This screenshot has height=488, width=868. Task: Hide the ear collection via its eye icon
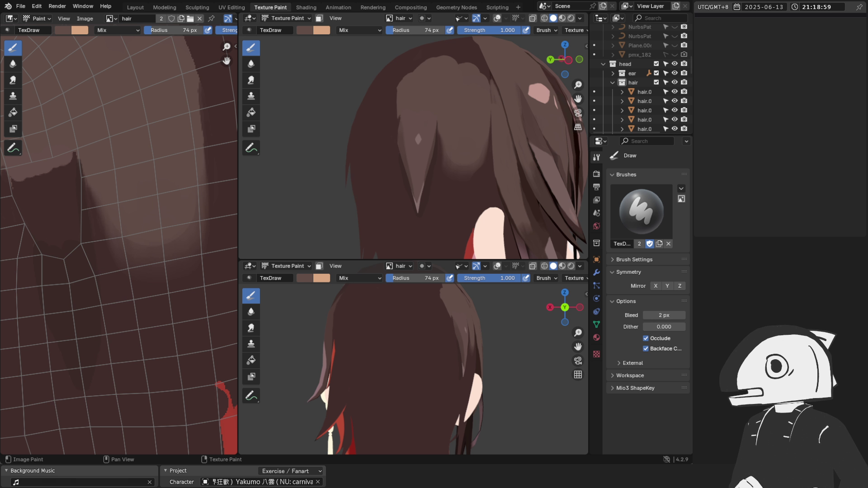[675, 73]
